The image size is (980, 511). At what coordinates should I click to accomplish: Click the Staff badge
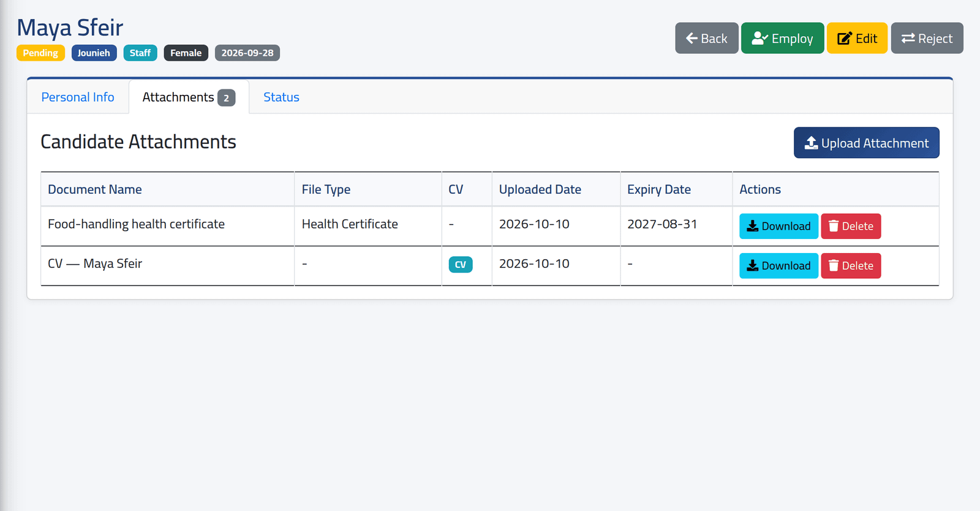coord(140,53)
